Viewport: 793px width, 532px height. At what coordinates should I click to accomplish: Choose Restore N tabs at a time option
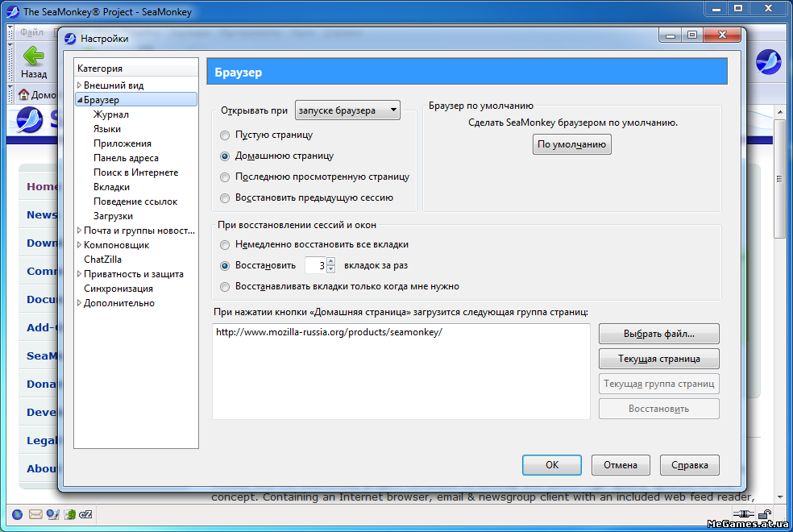pyautogui.click(x=225, y=265)
